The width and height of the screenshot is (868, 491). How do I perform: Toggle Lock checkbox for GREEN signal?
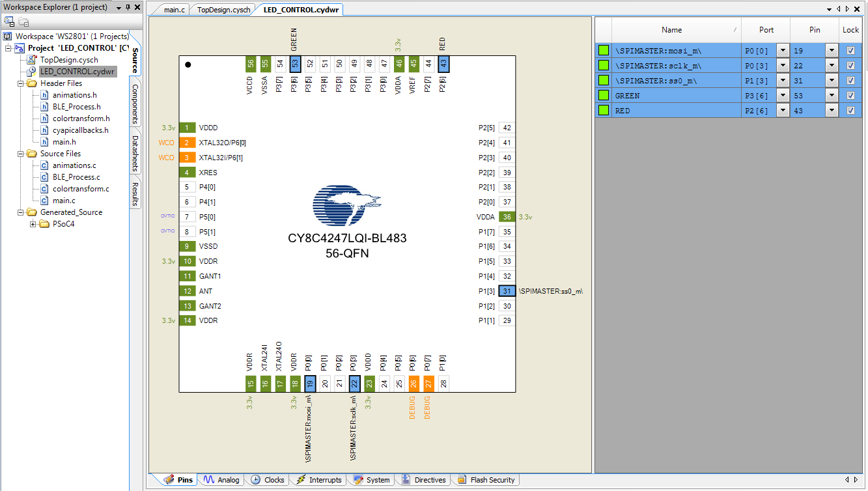[x=850, y=95]
